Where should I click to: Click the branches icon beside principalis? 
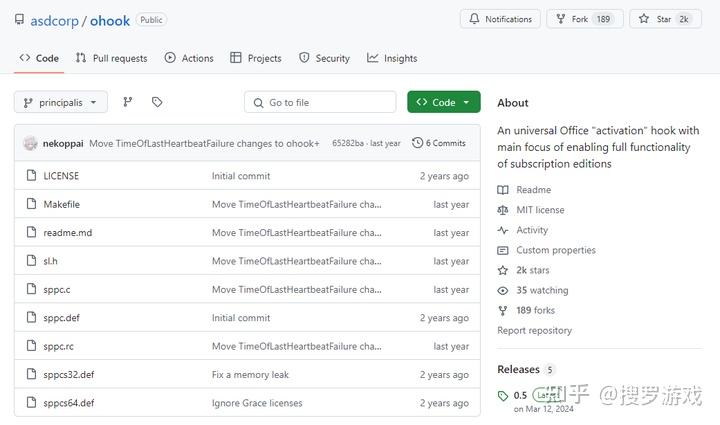click(x=127, y=102)
